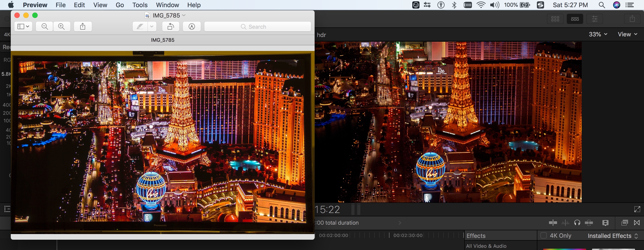Viewport: 644px width, 250px height.
Task: Select the Highlight pen tool
Action: click(140, 26)
